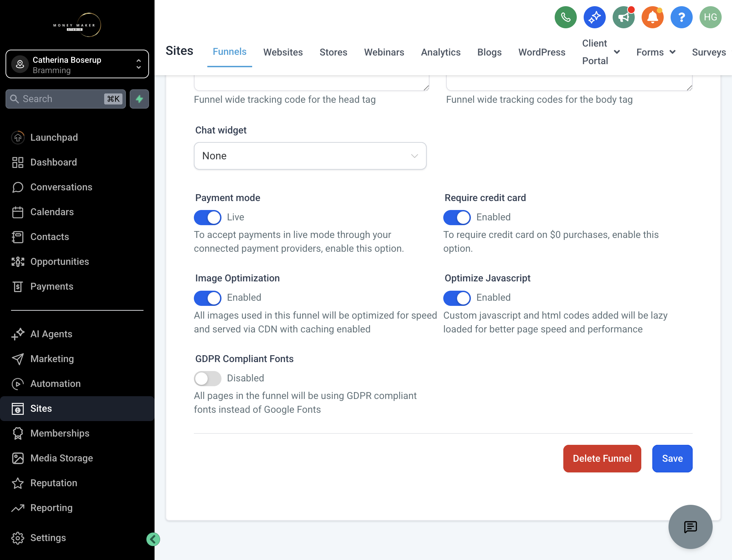Toggle Optimize Javascript switch
The image size is (732, 560).
click(x=457, y=298)
